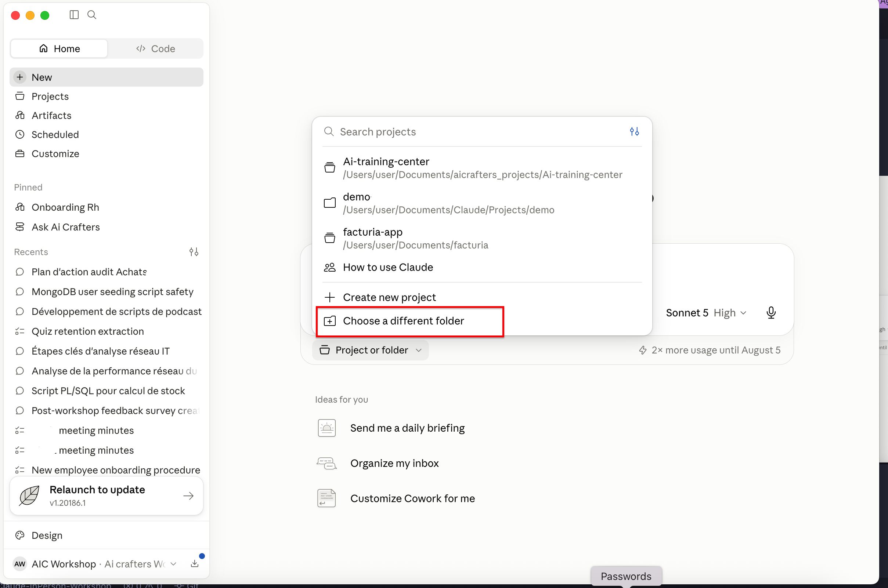Click Customize Cowork for me
The width and height of the screenshot is (888, 588).
413,499
